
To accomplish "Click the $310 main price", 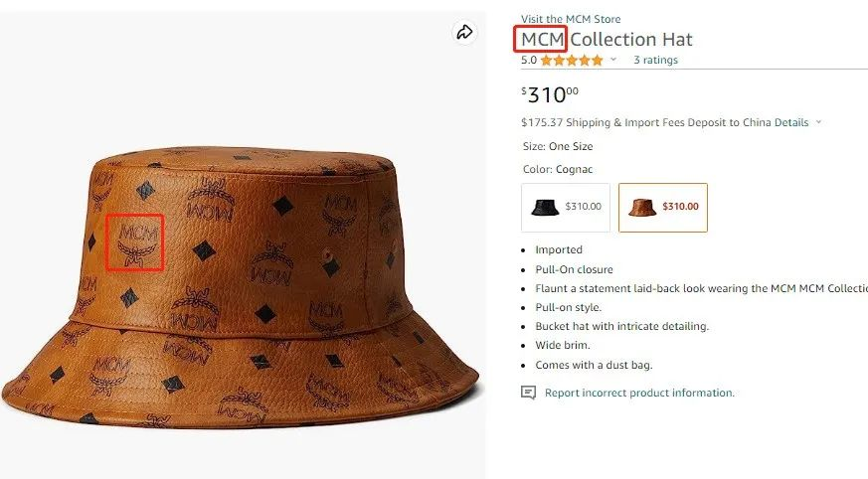I will (549, 95).
